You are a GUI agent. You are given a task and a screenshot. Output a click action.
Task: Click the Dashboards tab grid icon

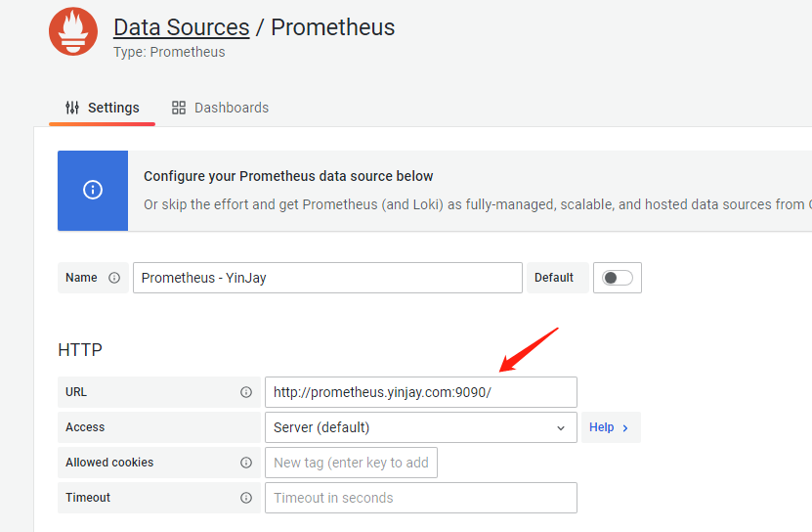179,108
